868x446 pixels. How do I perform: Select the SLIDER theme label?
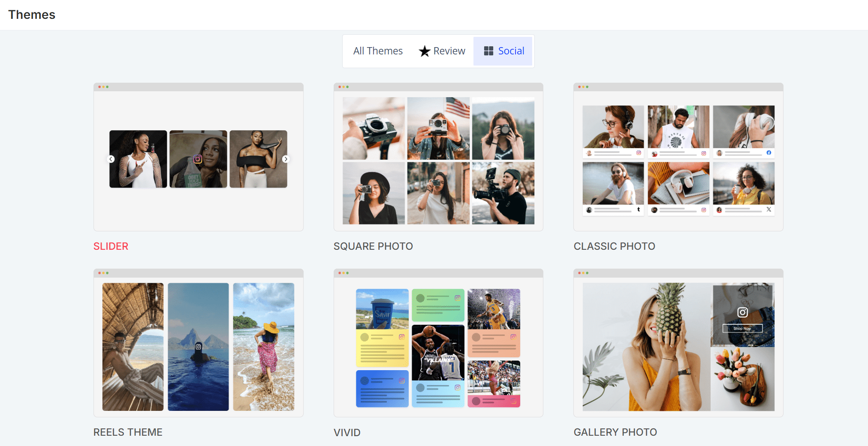coord(111,246)
